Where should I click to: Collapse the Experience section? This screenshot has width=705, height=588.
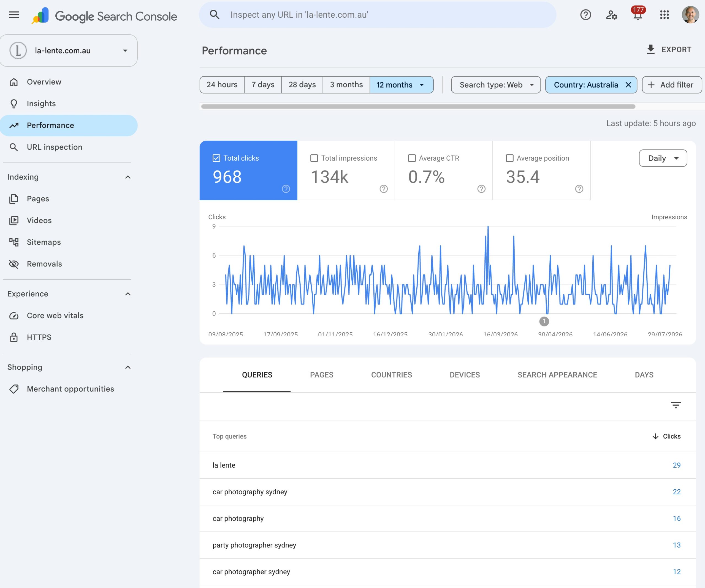(128, 294)
